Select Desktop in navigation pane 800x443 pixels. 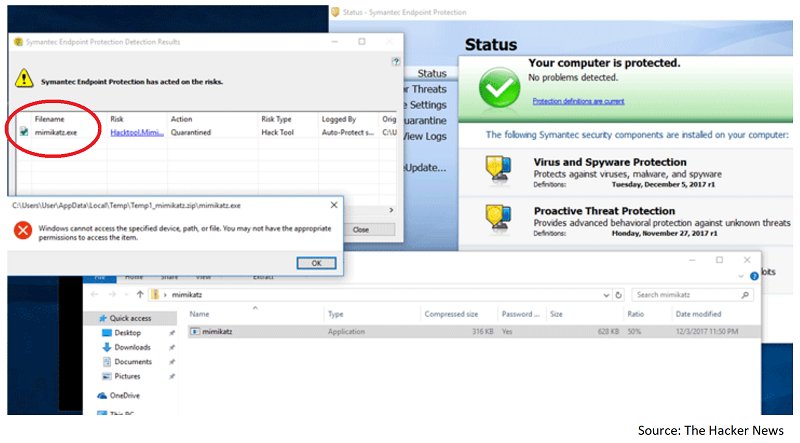pyautogui.click(x=127, y=333)
